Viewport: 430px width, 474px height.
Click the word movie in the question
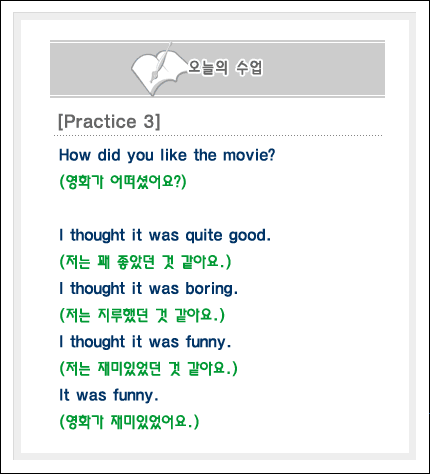tap(249, 155)
